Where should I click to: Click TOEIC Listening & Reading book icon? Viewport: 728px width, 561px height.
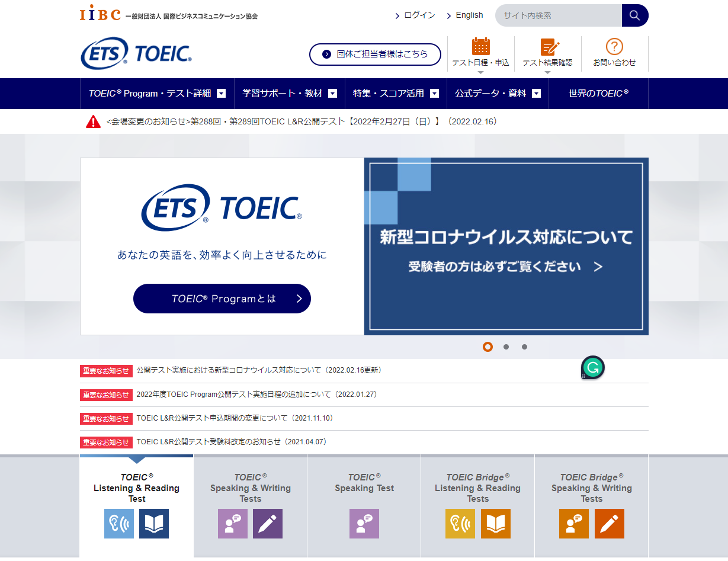pos(154,524)
